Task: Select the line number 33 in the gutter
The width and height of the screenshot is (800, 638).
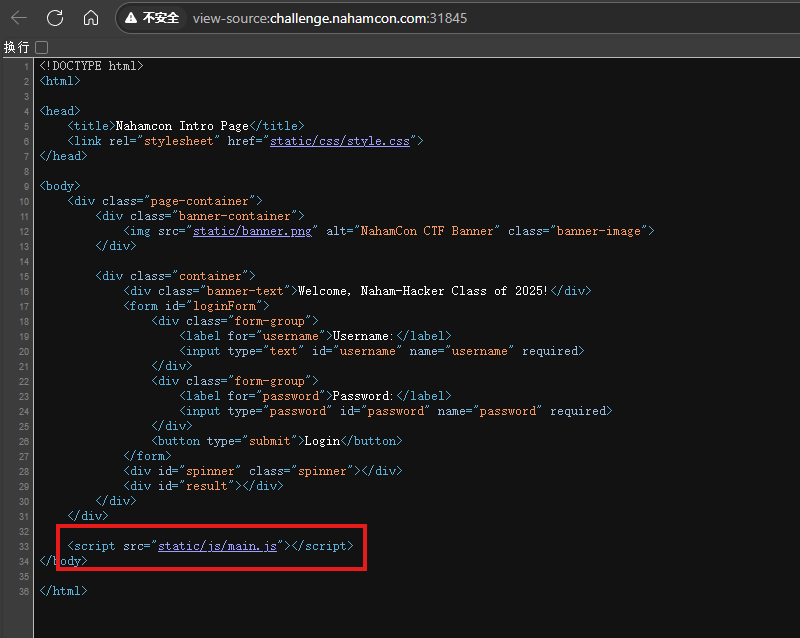Action: [x=24, y=547]
